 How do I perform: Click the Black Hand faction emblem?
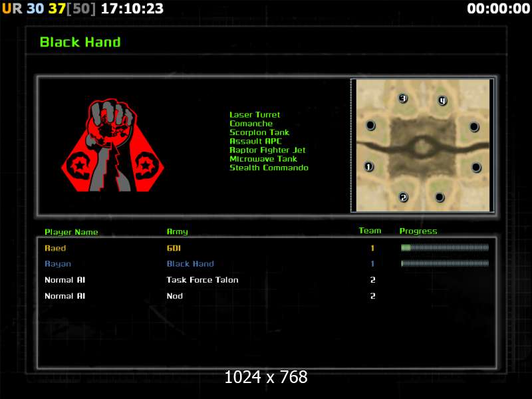(112, 145)
